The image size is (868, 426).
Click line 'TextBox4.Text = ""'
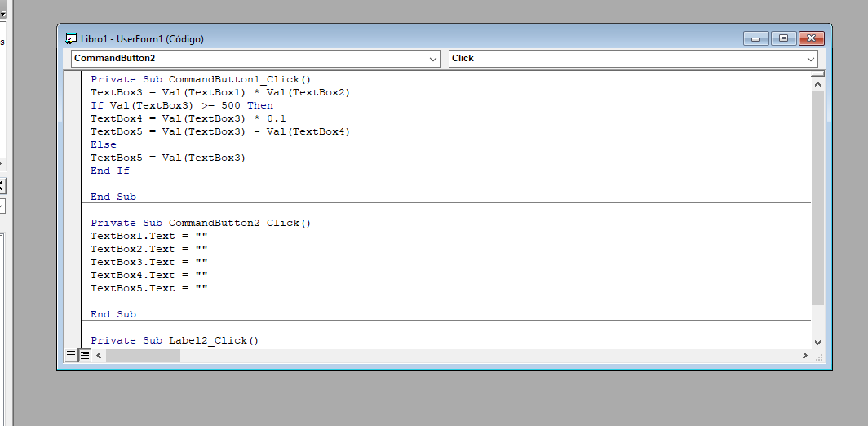[x=149, y=275]
